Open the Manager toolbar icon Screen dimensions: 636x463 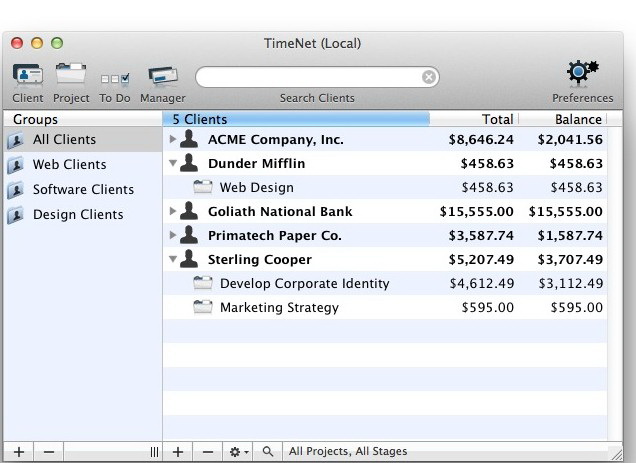pos(163,76)
